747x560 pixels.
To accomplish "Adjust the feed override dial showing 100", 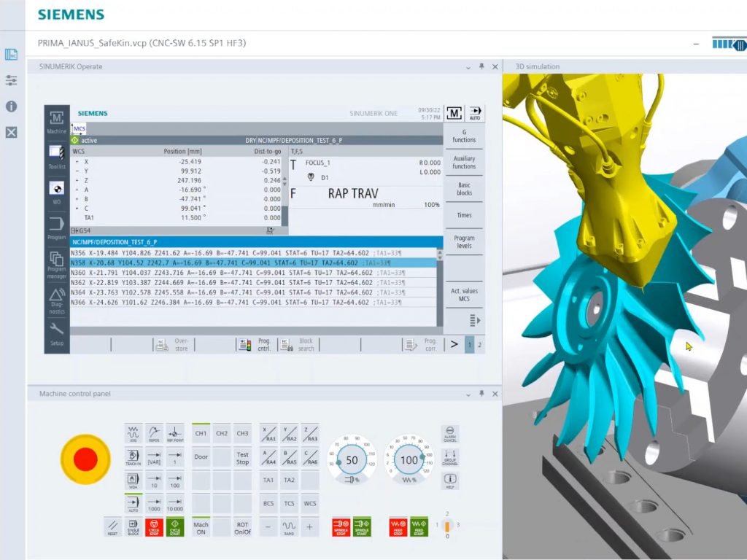I will pyautogui.click(x=409, y=460).
